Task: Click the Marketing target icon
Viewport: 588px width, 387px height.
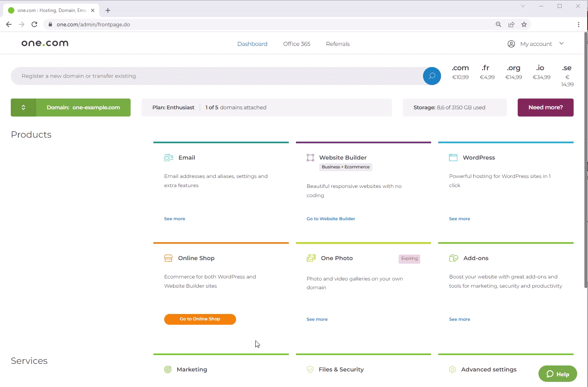Action: [x=168, y=369]
